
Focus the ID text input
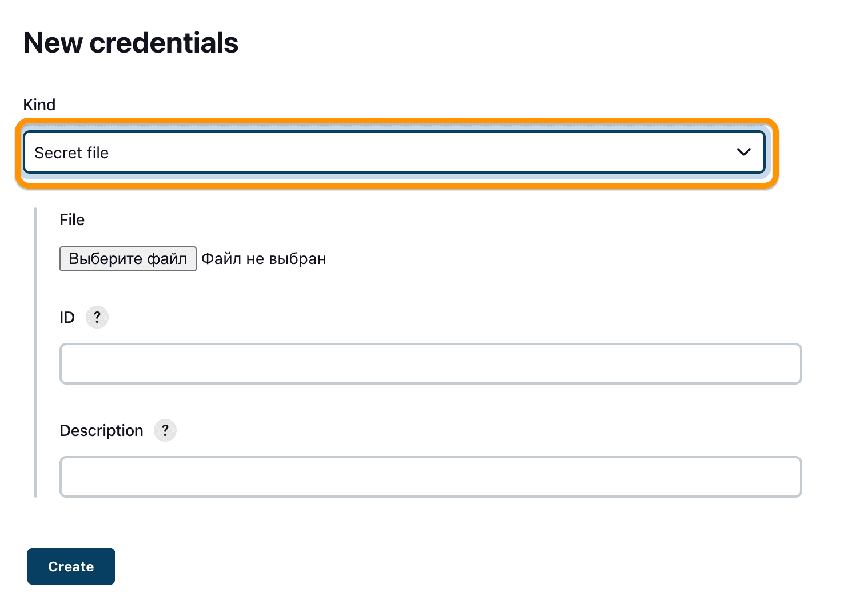coord(431,364)
